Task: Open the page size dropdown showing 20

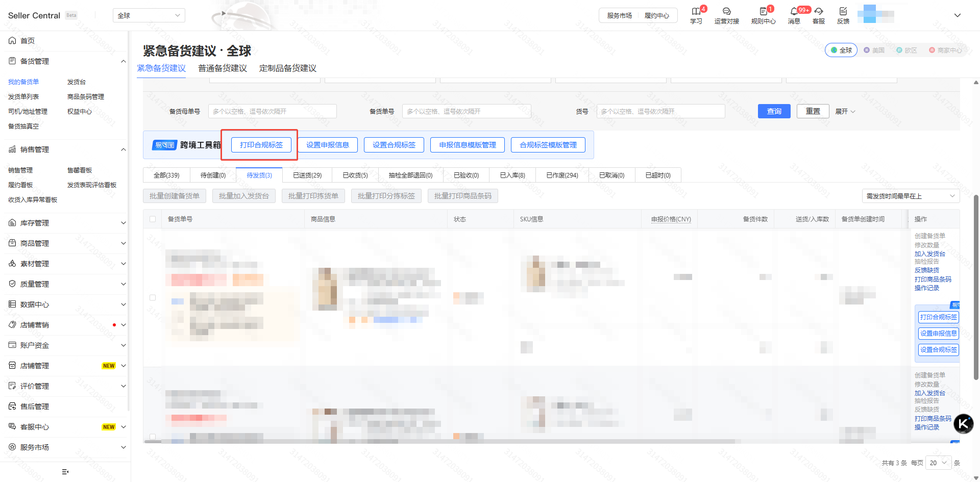Action: pos(939,463)
